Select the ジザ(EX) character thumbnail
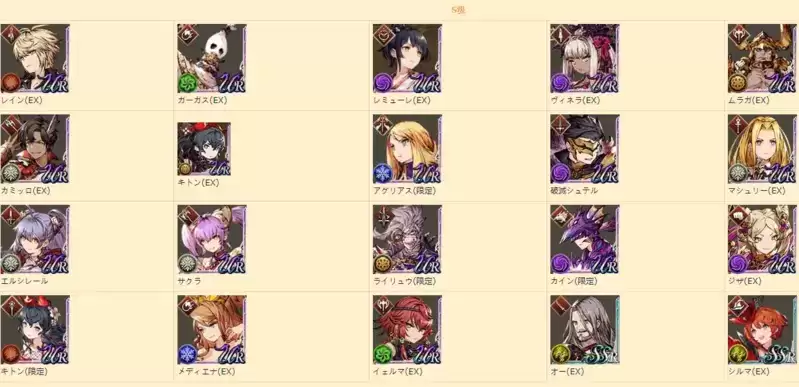 (762, 240)
